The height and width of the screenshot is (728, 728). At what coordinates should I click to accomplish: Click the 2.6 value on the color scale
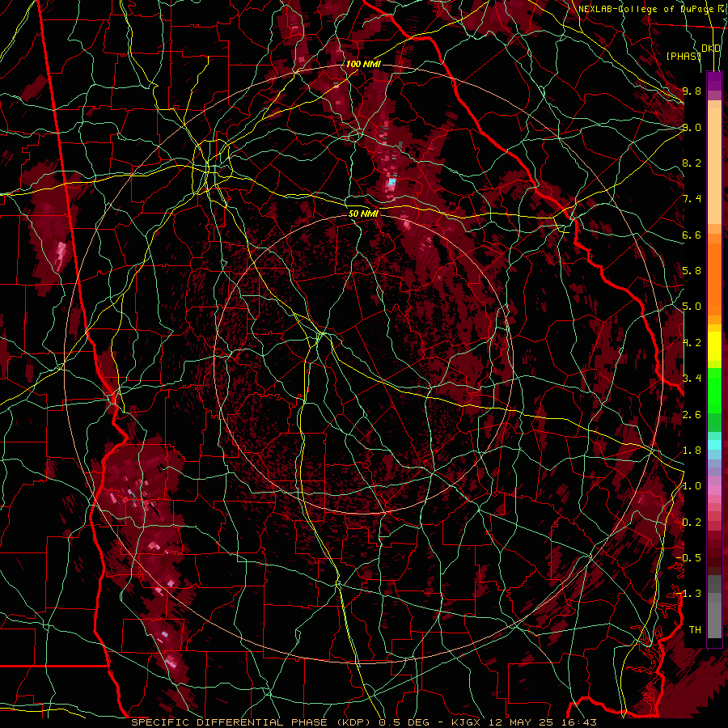pyautogui.click(x=692, y=415)
